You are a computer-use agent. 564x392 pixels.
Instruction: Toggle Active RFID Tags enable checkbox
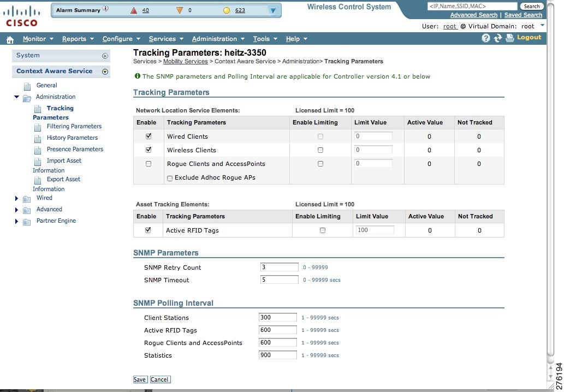[x=148, y=230]
